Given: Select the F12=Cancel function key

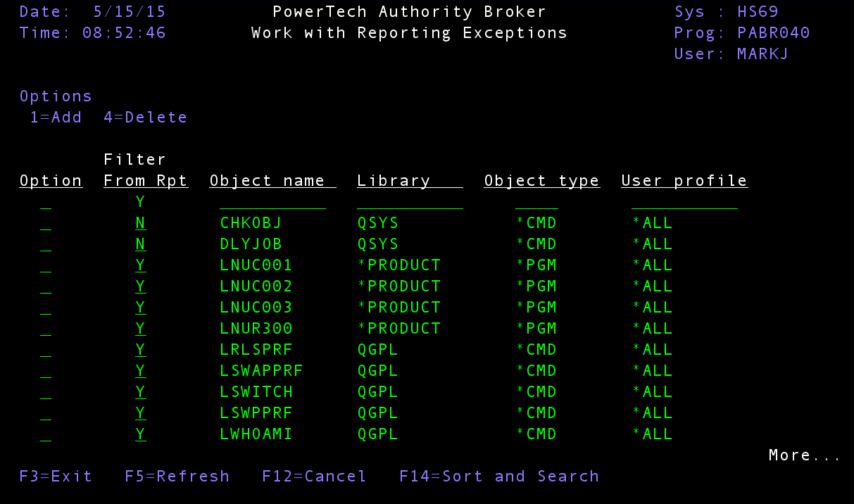Looking at the screenshot, I should pos(314,477).
